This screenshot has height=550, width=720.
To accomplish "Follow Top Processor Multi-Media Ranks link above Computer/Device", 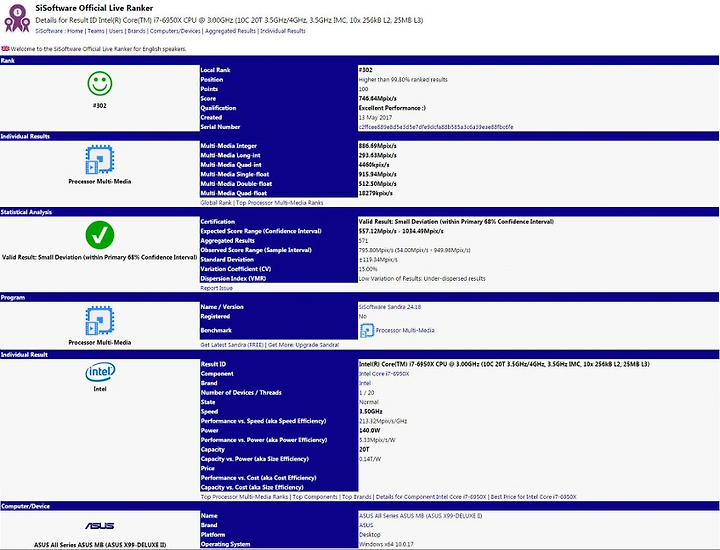I will pyautogui.click(x=244, y=497).
